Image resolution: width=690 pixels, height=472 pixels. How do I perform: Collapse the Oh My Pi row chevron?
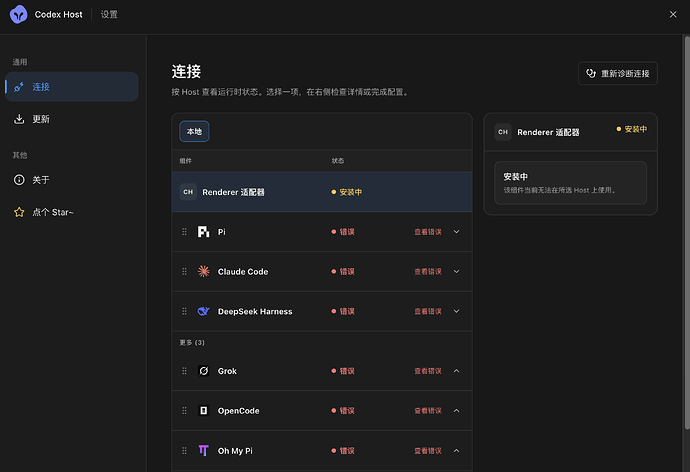(456, 450)
